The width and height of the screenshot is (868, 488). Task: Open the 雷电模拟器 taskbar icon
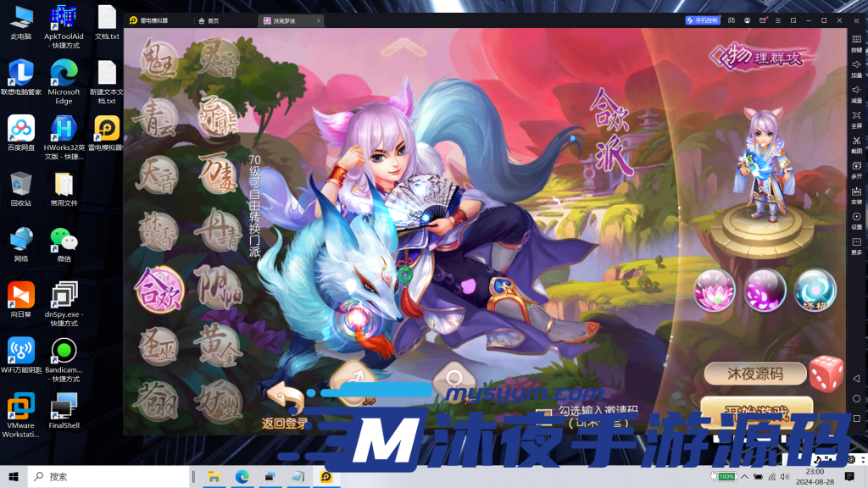326,476
